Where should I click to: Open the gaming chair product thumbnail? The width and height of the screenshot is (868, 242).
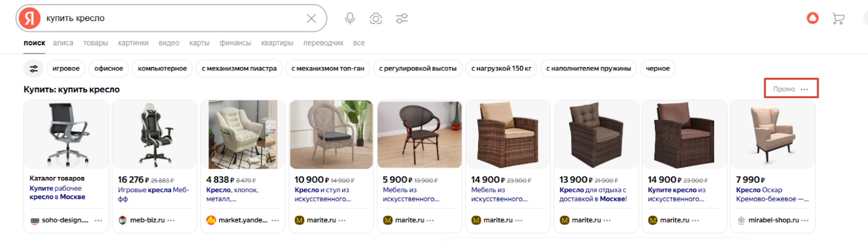[x=154, y=134]
